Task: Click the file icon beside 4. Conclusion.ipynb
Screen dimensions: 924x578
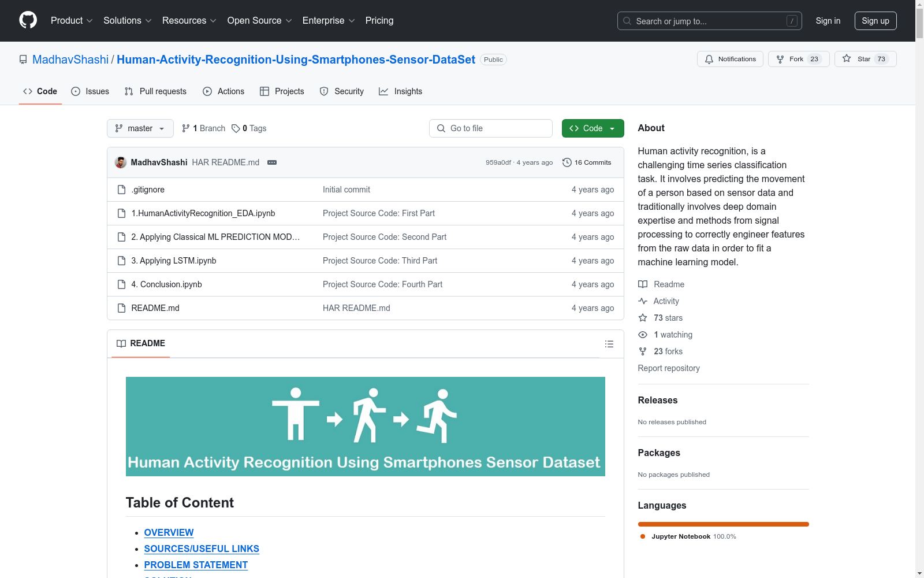Action: click(121, 284)
